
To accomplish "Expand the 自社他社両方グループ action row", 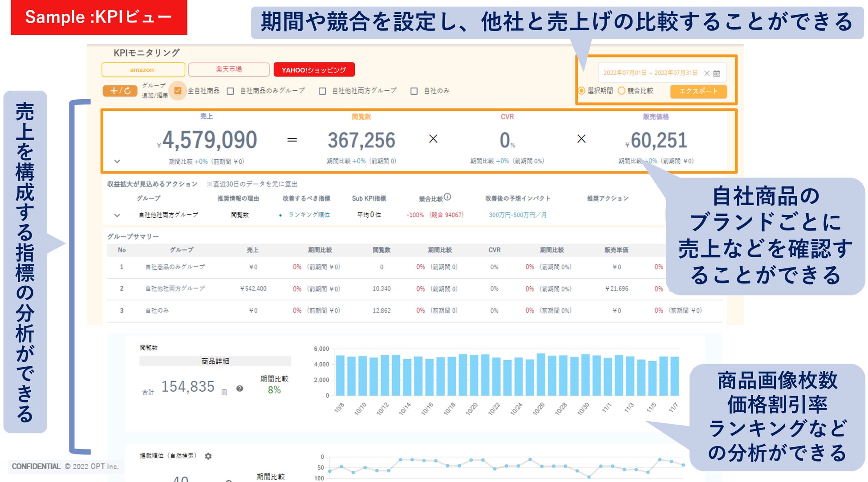I will pyautogui.click(x=117, y=215).
